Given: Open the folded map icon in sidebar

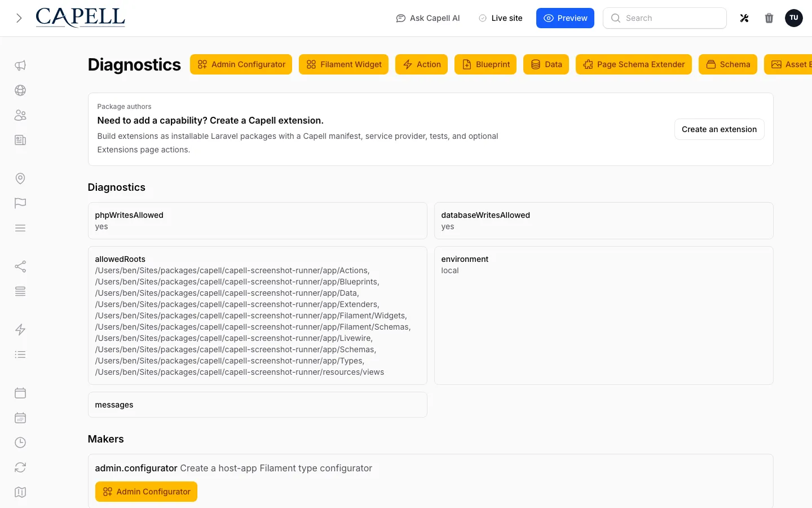Looking at the screenshot, I should coord(20,492).
